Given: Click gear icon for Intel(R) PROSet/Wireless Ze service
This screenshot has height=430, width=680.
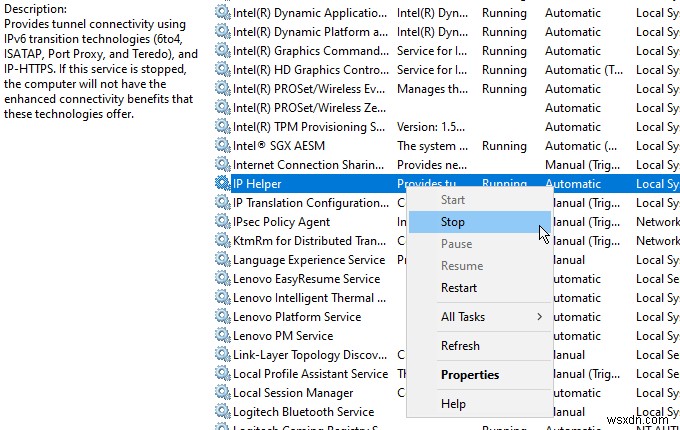Looking at the screenshot, I should [222, 108].
